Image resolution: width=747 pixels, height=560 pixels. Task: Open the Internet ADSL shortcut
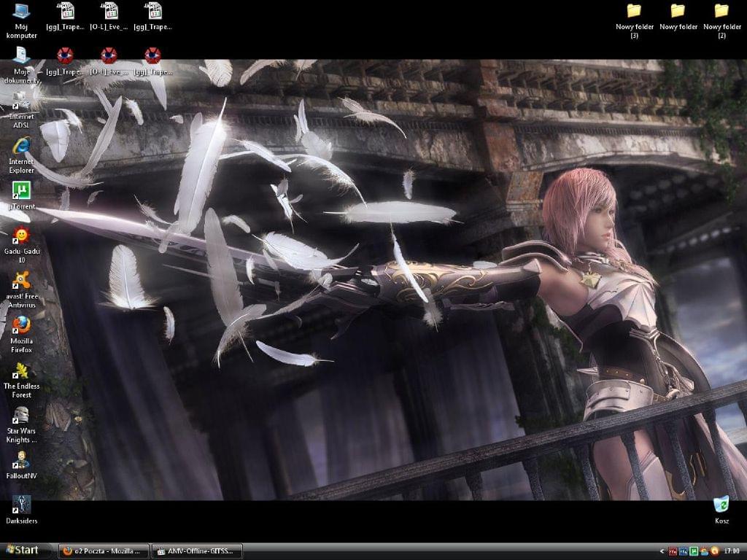pos(21,111)
